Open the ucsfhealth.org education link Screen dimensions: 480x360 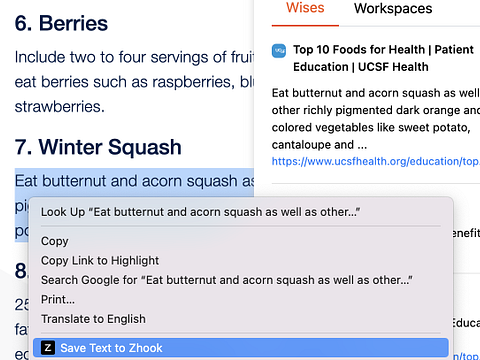376,161
